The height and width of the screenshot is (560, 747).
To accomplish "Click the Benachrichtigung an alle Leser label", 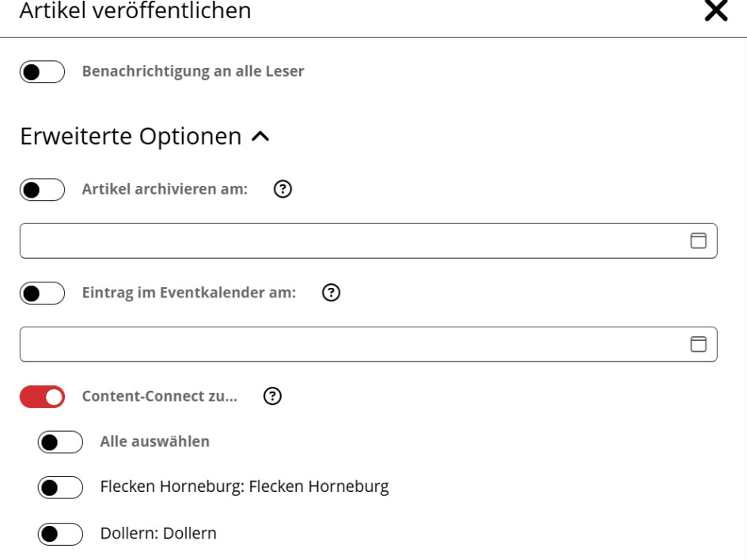I will tap(193, 72).
